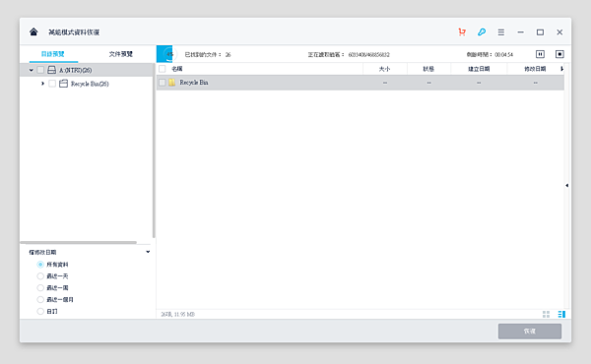Click the window title 萬能模式資料恢復
591x364 pixels.
click(x=74, y=32)
